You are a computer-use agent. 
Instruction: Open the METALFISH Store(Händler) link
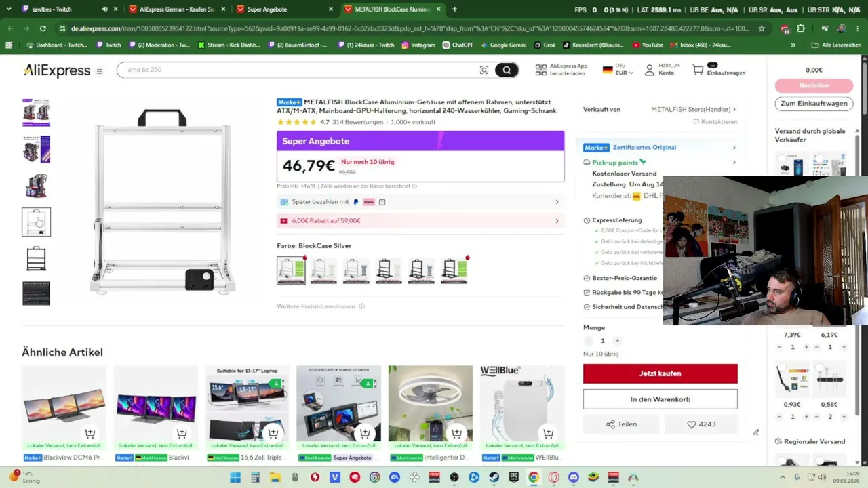tap(693, 109)
